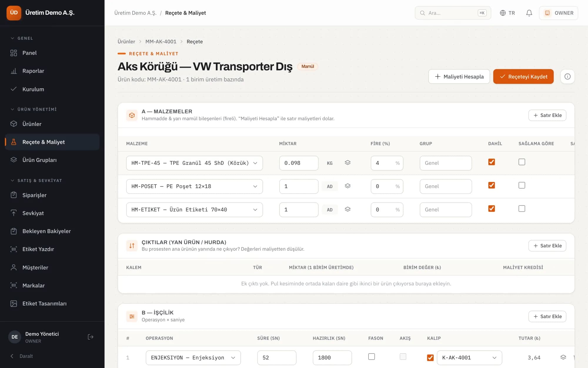
Task: Click layers icon in HM-TPE-45 row
Action: click(x=348, y=163)
